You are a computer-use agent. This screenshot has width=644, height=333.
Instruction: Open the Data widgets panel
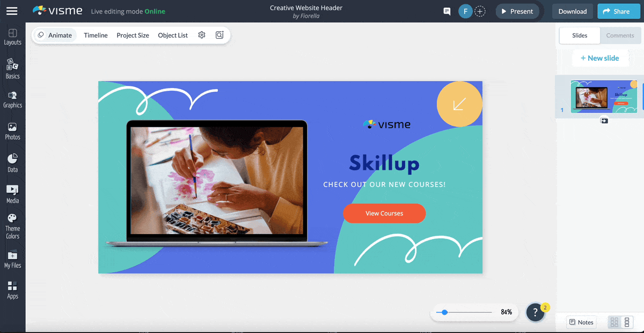12,162
